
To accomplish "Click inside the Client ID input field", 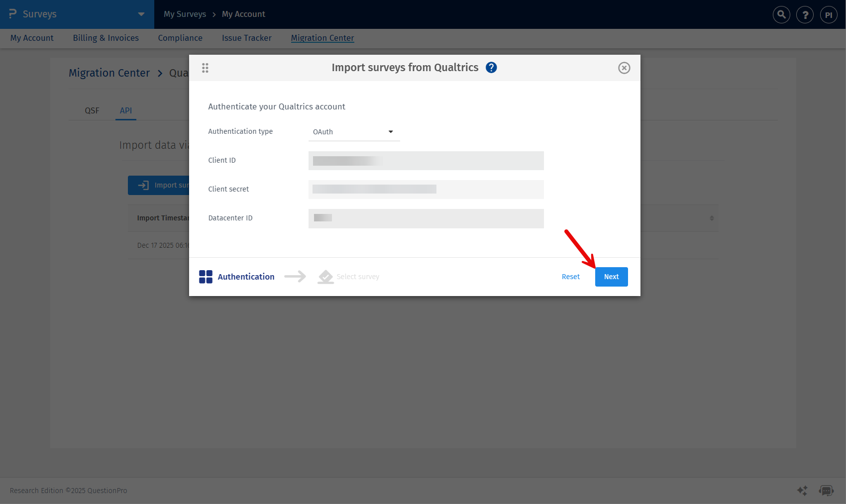I will [x=425, y=161].
